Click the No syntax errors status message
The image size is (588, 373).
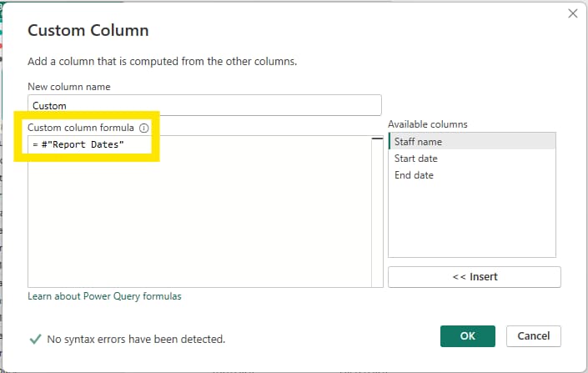(136, 340)
